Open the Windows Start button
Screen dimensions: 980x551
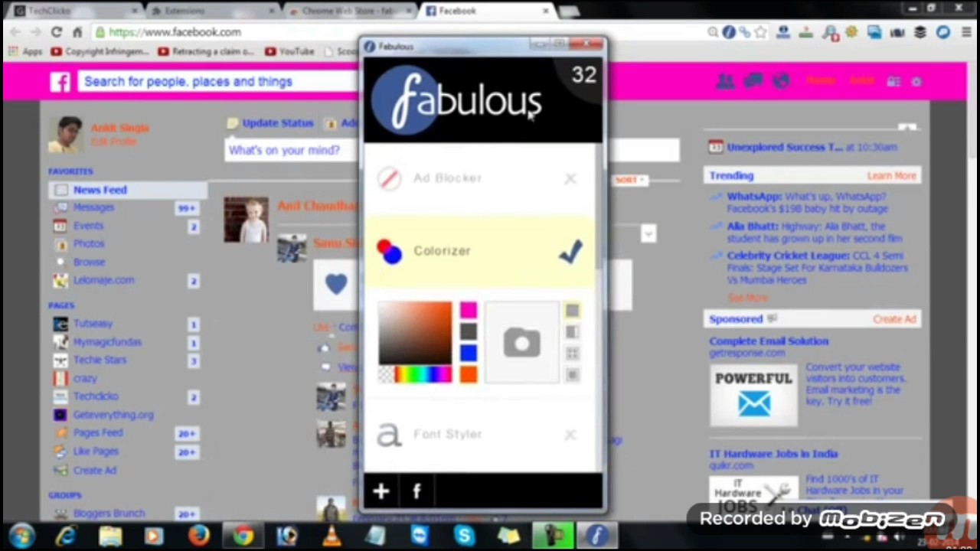point(21,536)
